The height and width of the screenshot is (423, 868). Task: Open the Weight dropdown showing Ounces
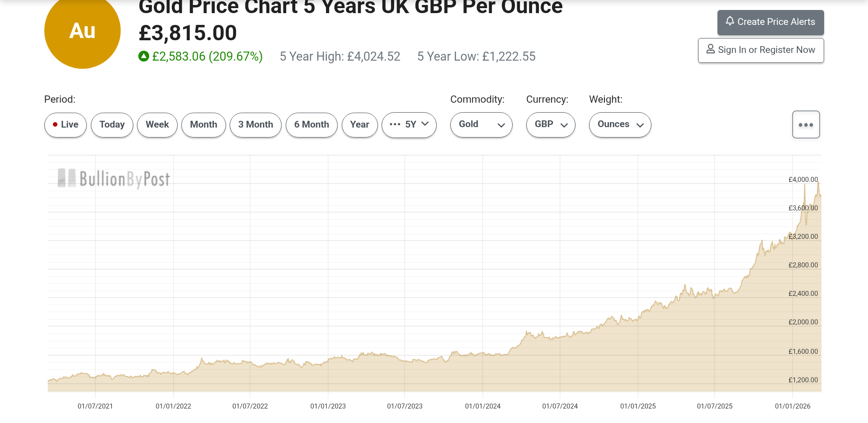point(620,124)
